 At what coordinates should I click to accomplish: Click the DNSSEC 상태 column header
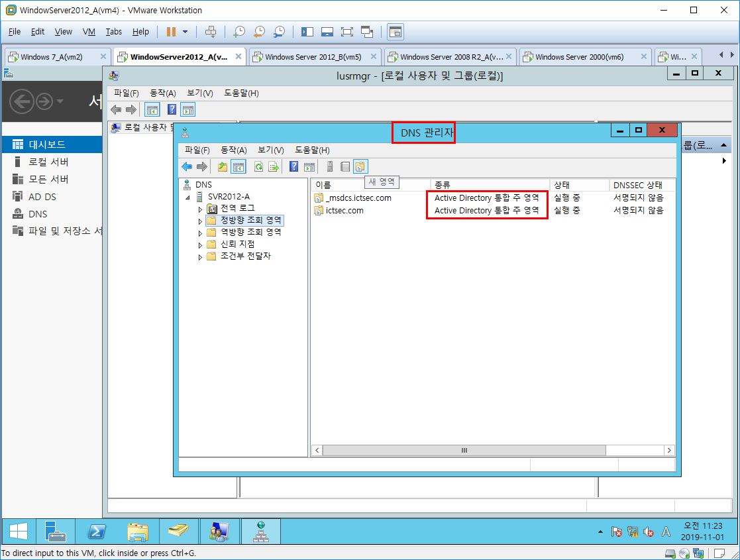click(642, 185)
